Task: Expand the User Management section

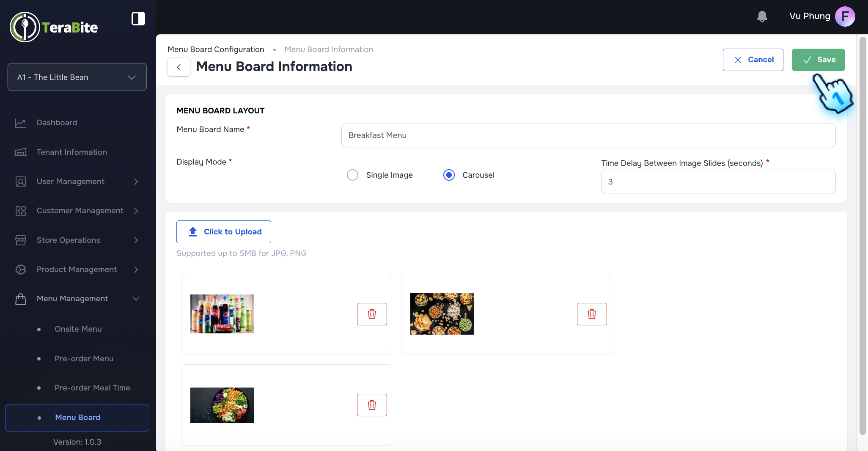Action: pyautogui.click(x=135, y=182)
